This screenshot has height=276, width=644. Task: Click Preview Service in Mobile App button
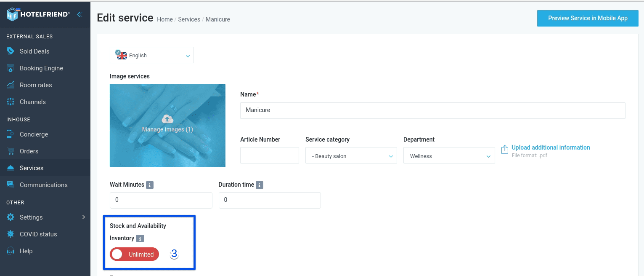tap(588, 18)
